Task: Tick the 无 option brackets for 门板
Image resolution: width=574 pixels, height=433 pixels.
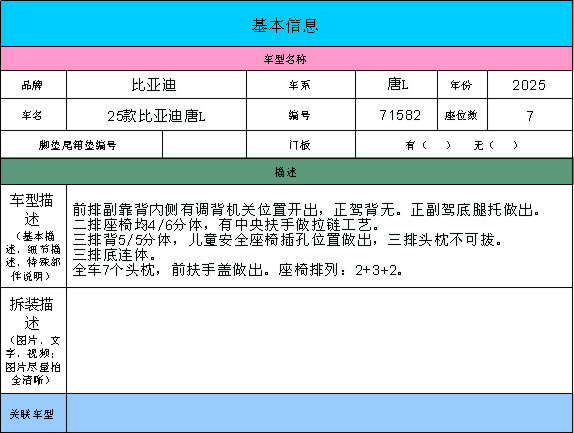Action: click(503, 145)
